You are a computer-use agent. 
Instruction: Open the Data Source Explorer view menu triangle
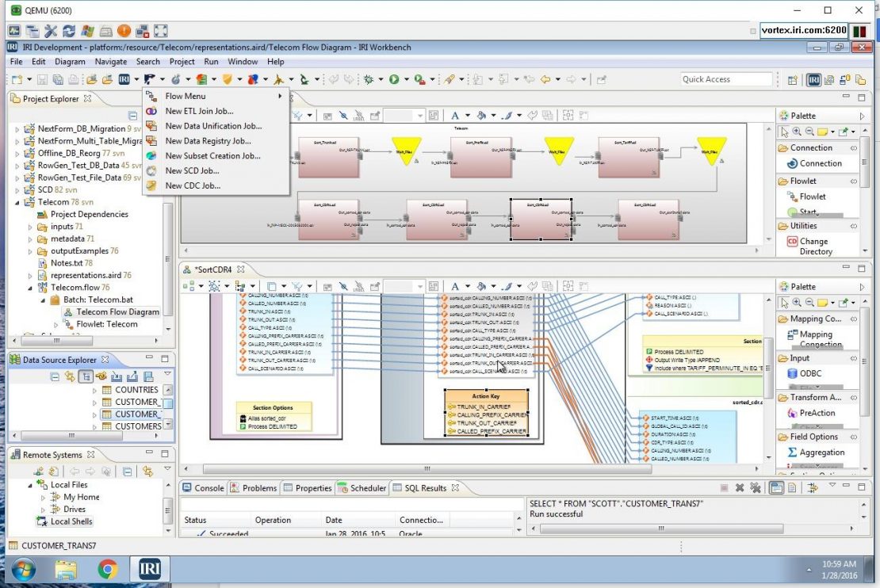[x=167, y=374]
